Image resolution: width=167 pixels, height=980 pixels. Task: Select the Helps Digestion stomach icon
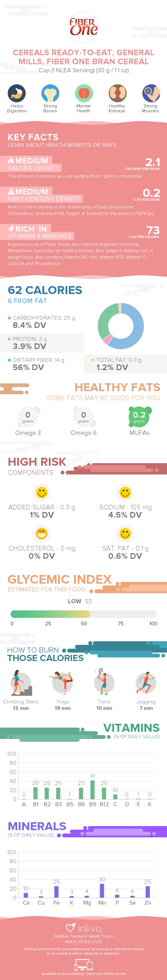coord(17,93)
